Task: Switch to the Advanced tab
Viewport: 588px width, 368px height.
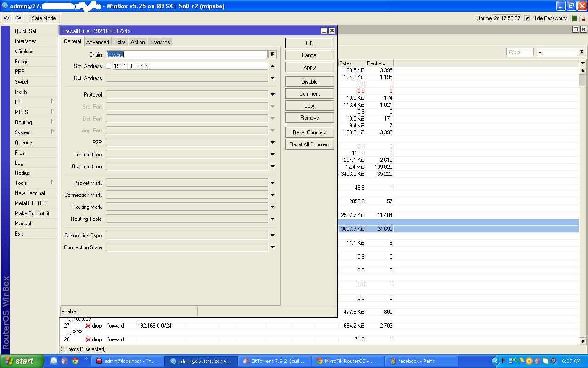Action: (x=97, y=42)
